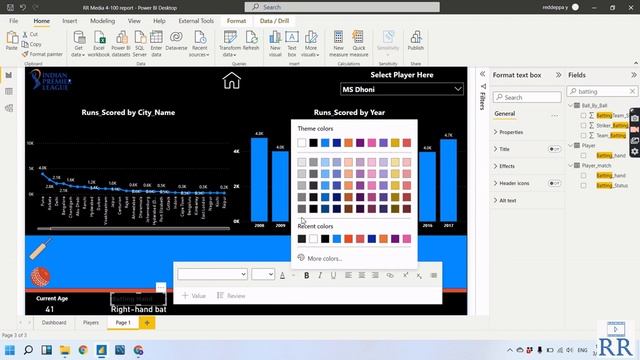640x360 pixels.
Task: Open the General tab in format pane
Action: (x=505, y=114)
